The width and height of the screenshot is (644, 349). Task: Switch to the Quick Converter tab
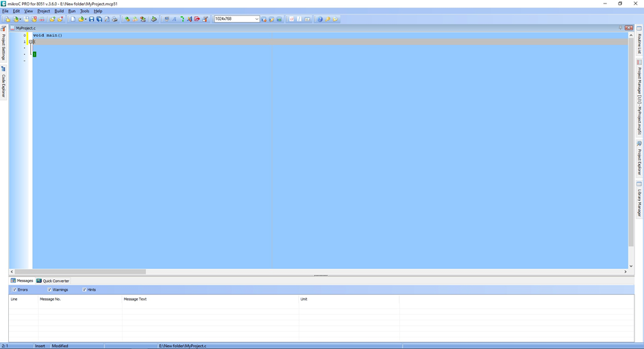[53, 281]
